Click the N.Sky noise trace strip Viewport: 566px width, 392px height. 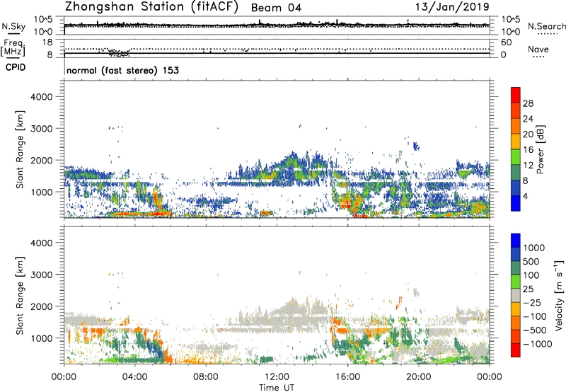pos(277,25)
